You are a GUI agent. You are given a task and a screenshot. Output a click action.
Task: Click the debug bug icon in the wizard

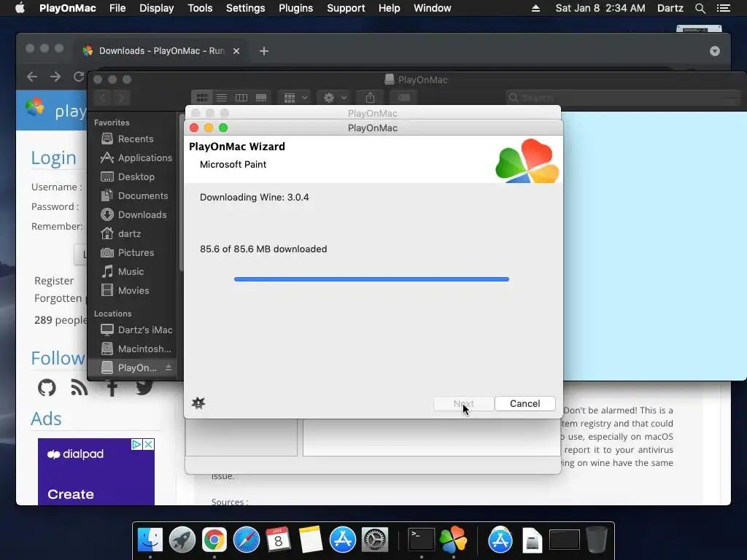(x=198, y=403)
